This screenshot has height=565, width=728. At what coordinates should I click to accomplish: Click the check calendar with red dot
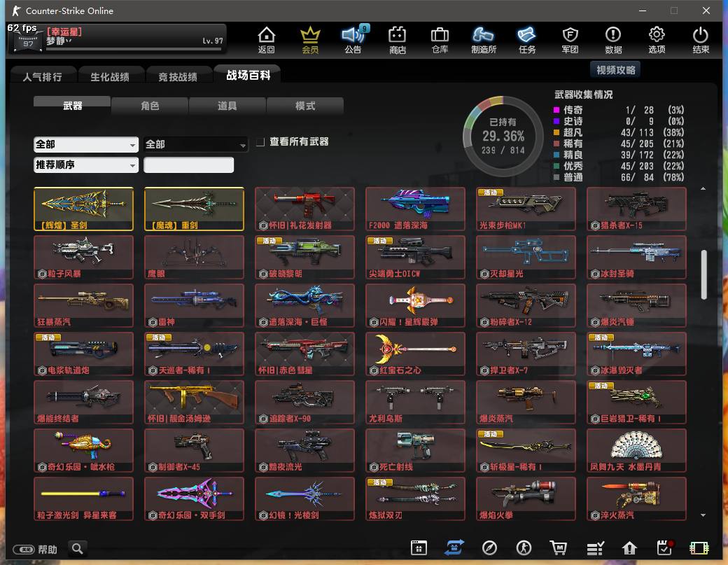tap(665, 547)
